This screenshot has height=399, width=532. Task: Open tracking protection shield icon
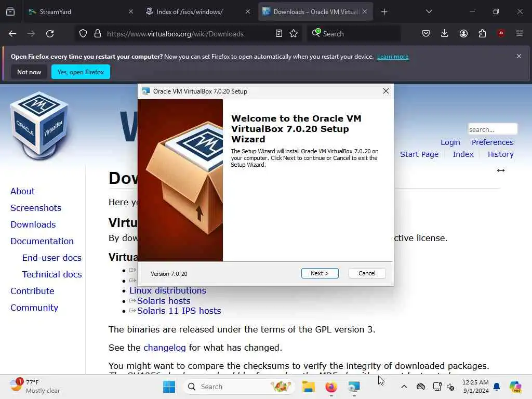coord(83,34)
